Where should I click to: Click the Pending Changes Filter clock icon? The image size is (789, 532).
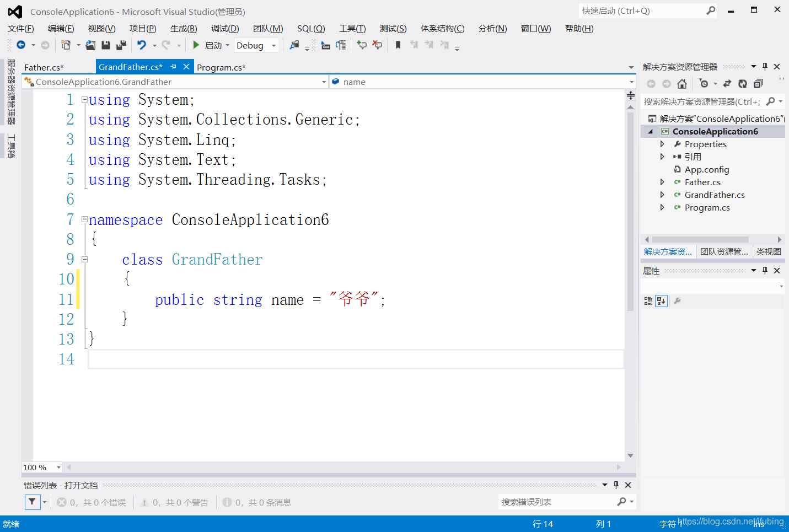point(704,84)
